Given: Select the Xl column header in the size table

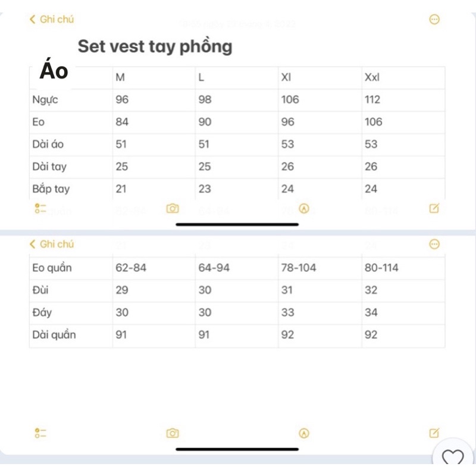Looking at the screenshot, I should click(286, 77).
